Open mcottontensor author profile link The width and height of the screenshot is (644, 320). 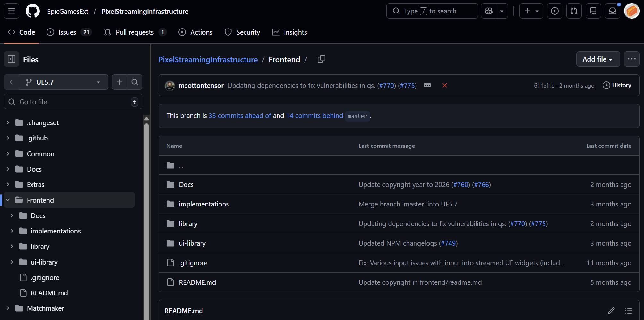pos(201,86)
